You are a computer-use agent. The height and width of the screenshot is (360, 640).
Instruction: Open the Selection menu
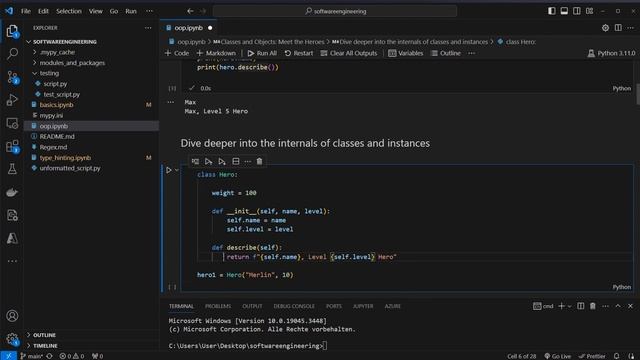(69, 11)
